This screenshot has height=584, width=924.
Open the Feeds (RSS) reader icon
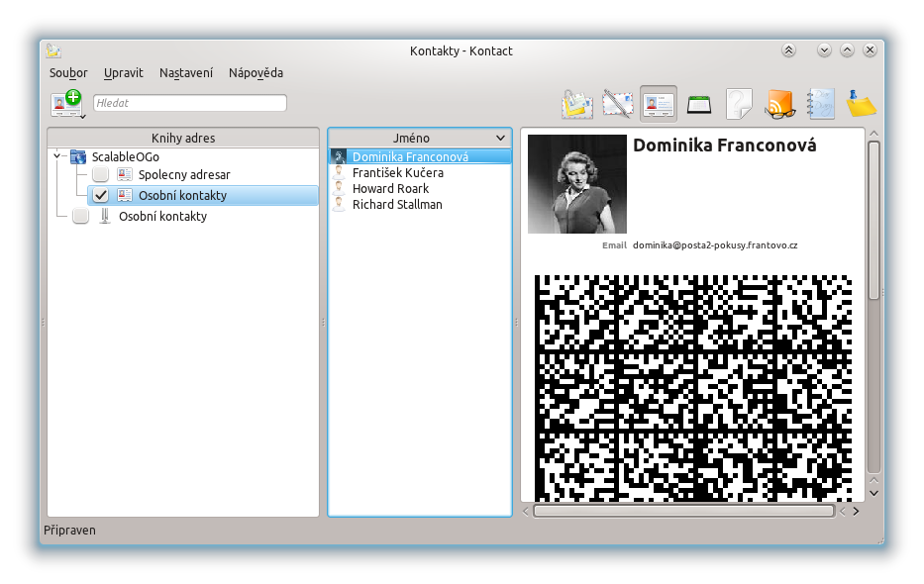[x=780, y=104]
